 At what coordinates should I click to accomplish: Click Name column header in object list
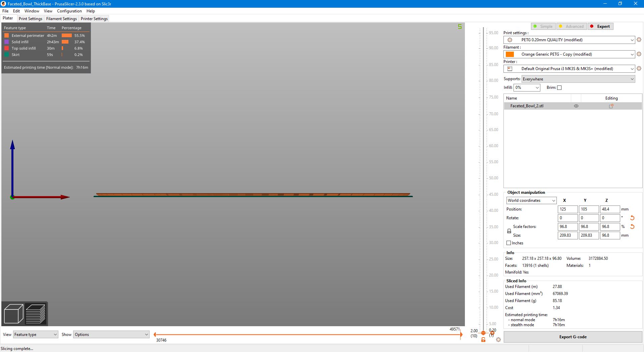pos(537,98)
